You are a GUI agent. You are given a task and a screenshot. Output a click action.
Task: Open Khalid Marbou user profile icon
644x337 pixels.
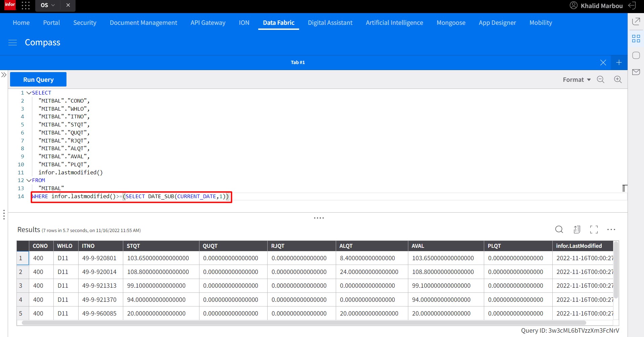pos(573,5)
